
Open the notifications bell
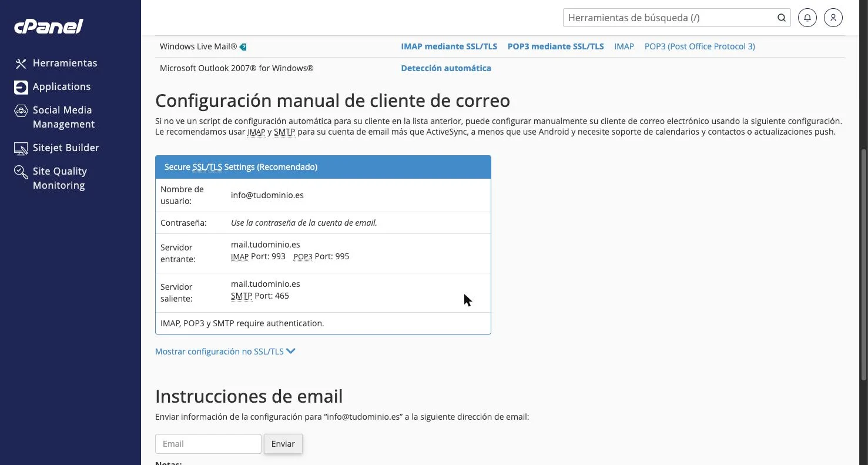pos(807,18)
